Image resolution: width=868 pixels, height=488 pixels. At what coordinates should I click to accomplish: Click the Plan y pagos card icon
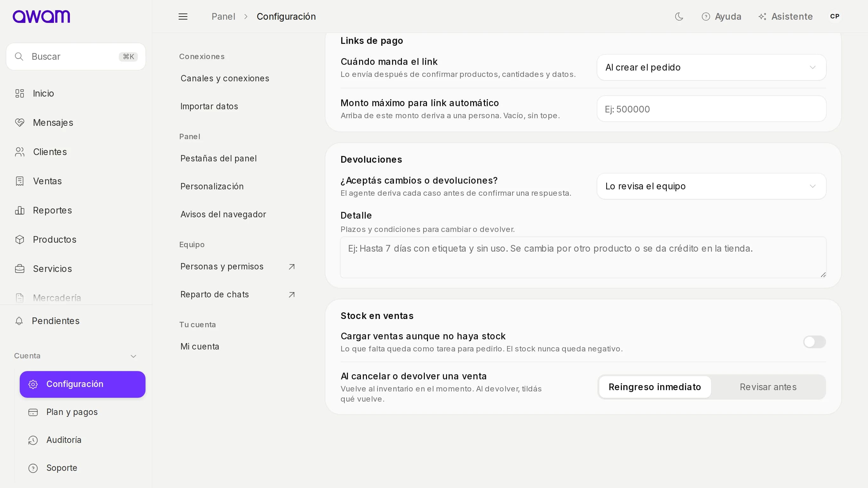(x=33, y=412)
